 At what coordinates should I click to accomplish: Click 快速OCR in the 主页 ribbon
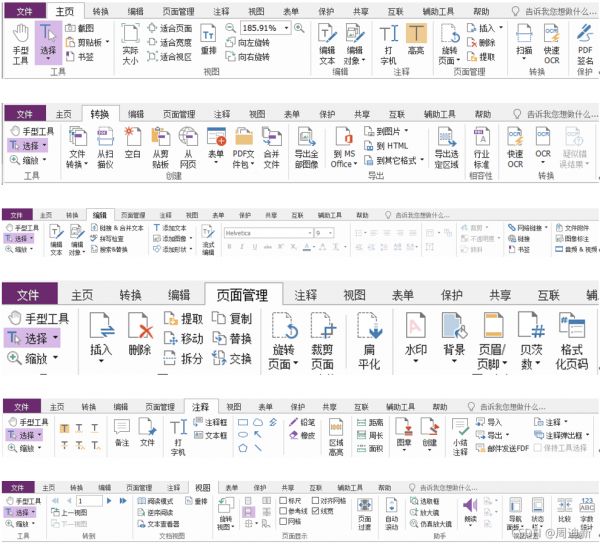coord(551,44)
